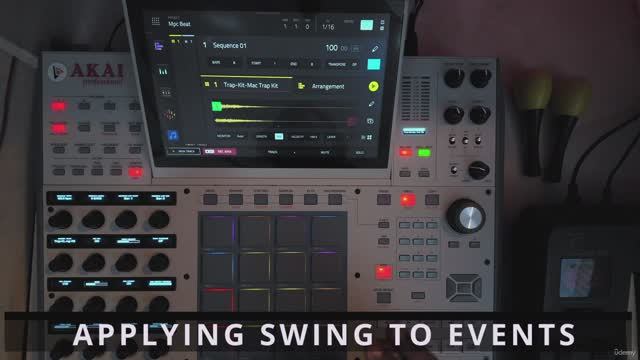Toggle the eye visibility icon on screen

tap(370, 121)
